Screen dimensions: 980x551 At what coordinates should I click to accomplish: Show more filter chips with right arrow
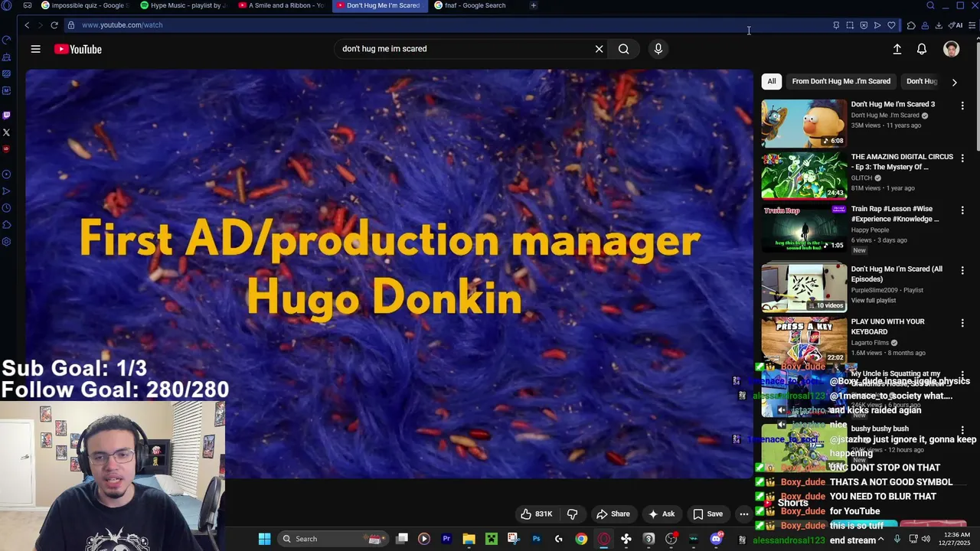(954, 82)
